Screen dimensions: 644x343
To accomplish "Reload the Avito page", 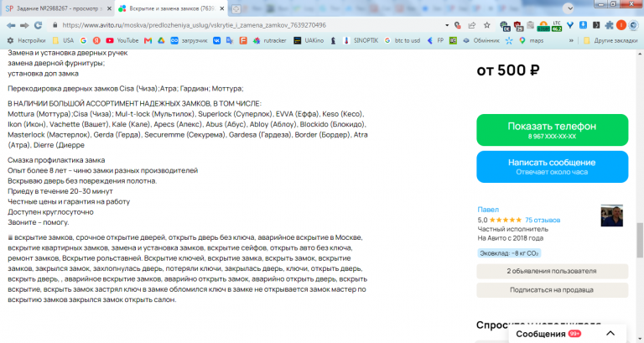I will [39, 25].
